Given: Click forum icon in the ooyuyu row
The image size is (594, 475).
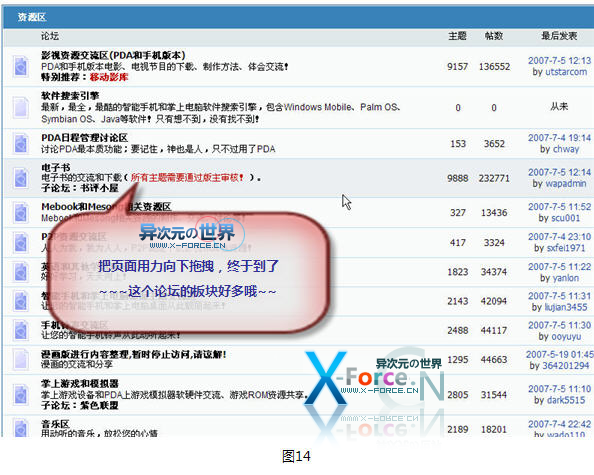Looking at the screenshot, I should coord(21,330).
